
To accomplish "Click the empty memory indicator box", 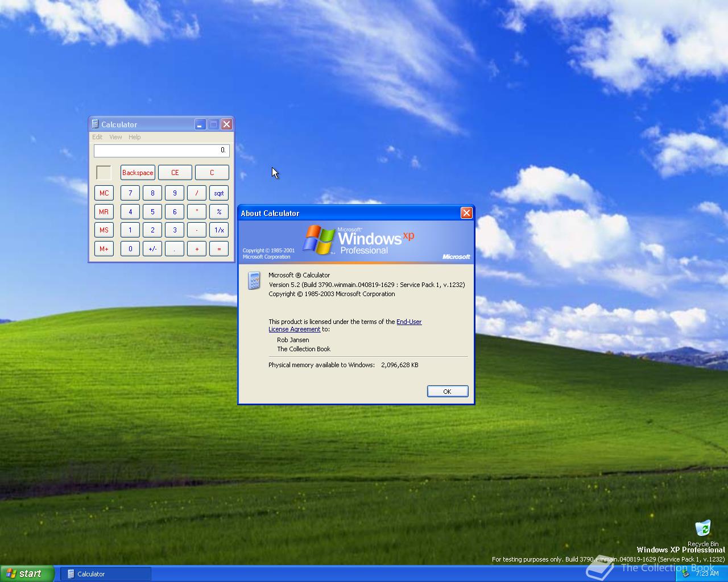I will pyautogui.click(x=104, y=173).
